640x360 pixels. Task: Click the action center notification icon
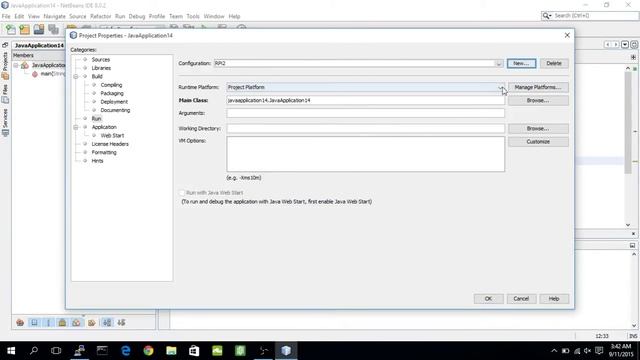[599, 351]
